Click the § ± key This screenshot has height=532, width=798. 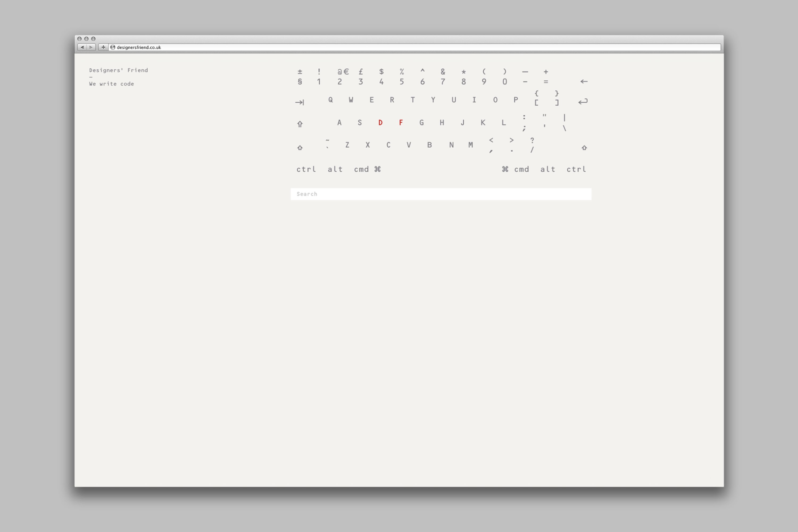[300, 77]
